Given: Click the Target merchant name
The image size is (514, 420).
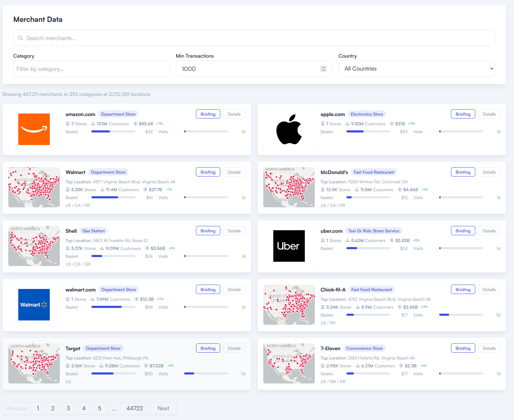Looking at the screenshot, I should click(x=73, y=348).
